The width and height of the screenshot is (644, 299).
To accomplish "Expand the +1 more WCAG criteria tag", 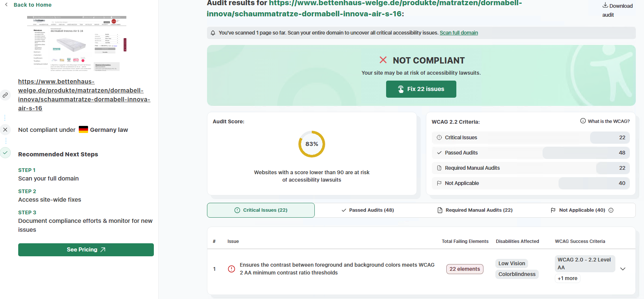I will (567, 278).
